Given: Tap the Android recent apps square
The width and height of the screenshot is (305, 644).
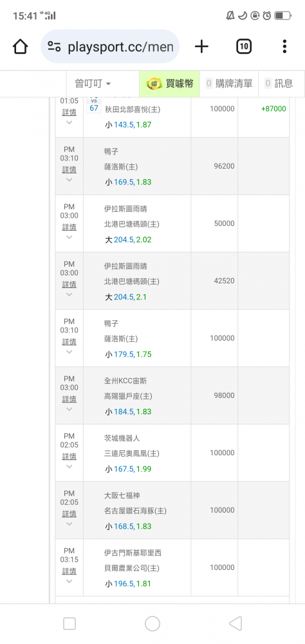Looking at the screenshot, I should point(69,623).
